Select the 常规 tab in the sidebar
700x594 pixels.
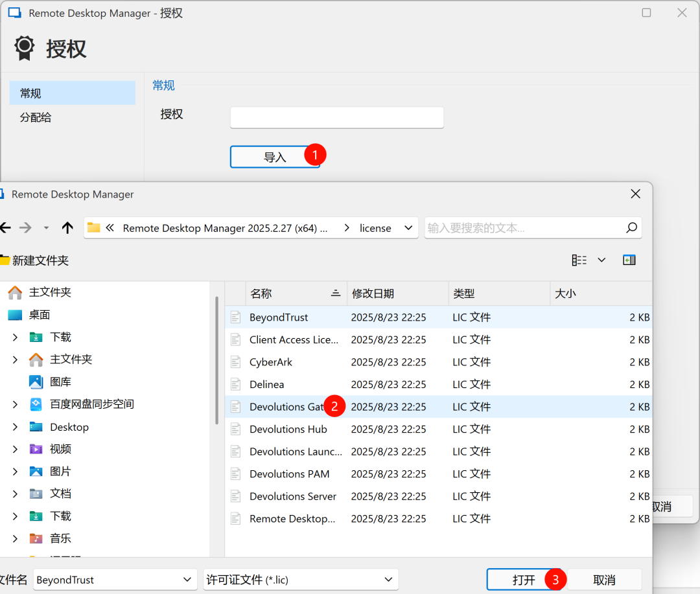[x=73, y=93]
